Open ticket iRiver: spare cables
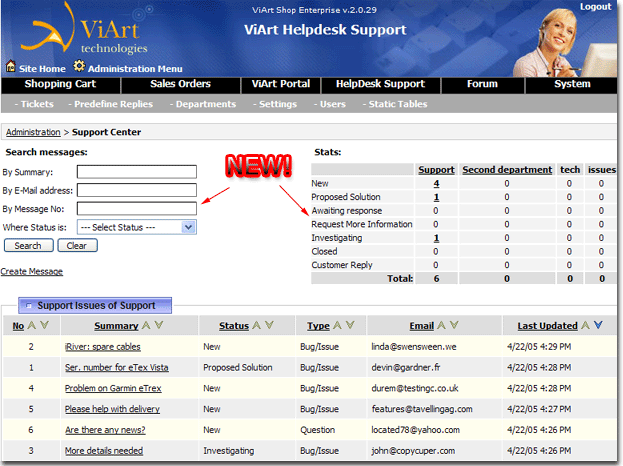Image resolution: width=623 pixels, height=466 pixels. [x=103, y=347]
